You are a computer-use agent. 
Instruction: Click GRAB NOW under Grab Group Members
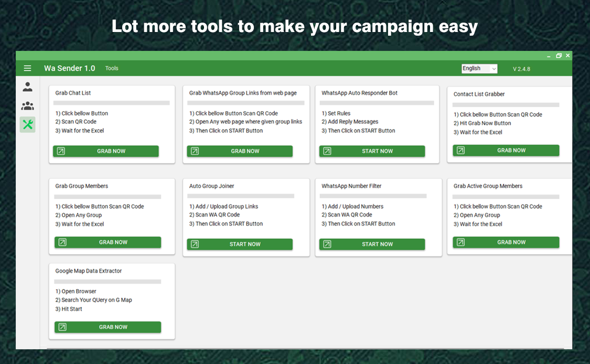tap(108, 242)
